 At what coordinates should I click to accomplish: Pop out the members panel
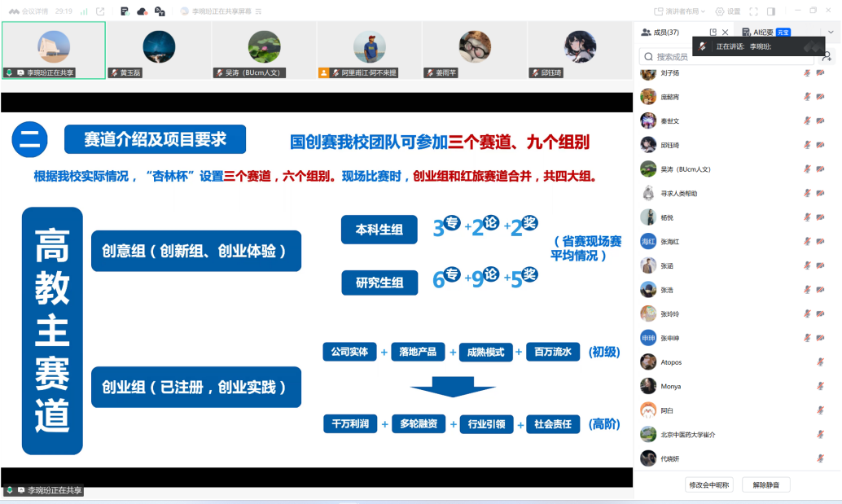tap(713, 33)
